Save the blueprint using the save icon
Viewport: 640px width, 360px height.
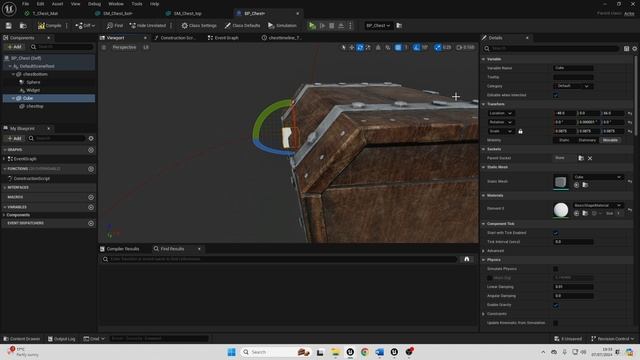click(9, 25)
